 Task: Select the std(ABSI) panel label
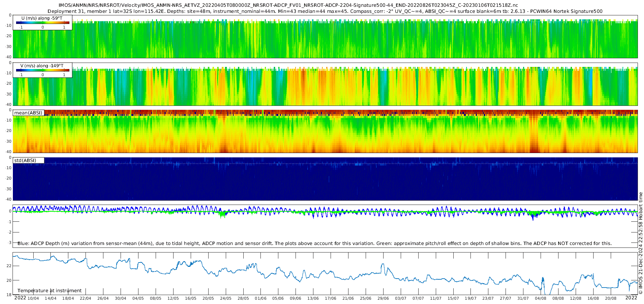25,160
